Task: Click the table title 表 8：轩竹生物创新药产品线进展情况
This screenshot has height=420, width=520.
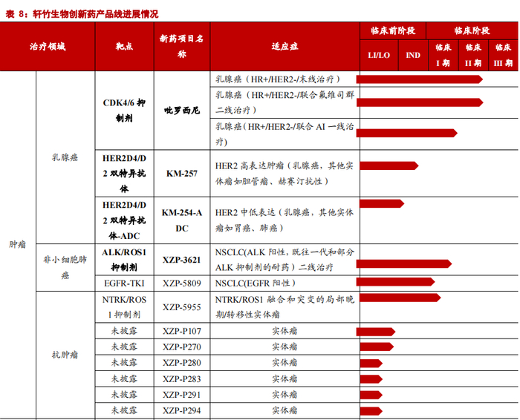Action: (82, 14)
